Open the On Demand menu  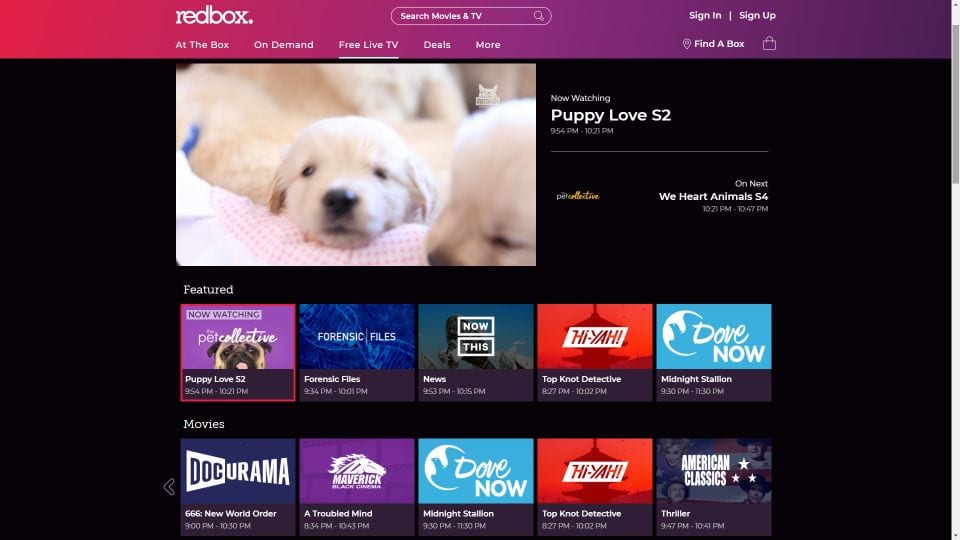tap(283, 45)
